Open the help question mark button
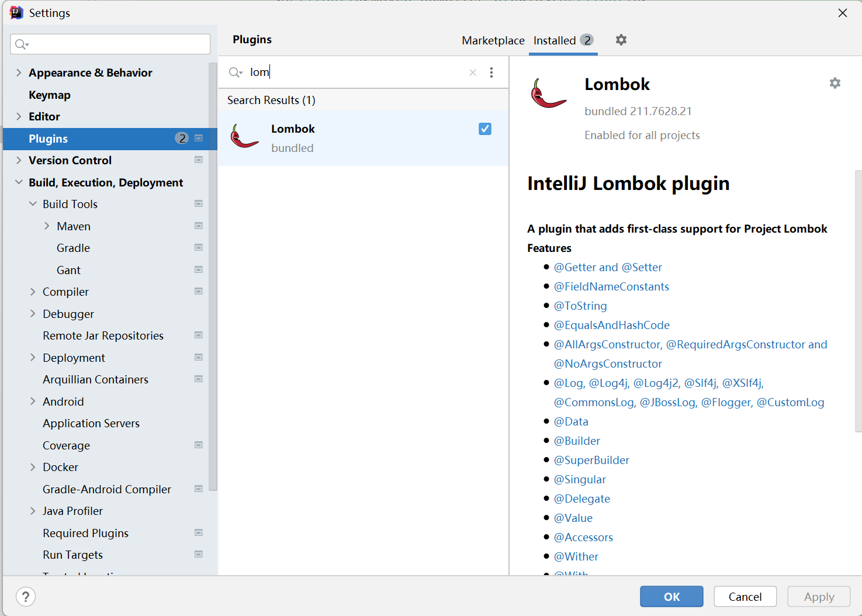 pyautogui.click(x=26, y=597)
